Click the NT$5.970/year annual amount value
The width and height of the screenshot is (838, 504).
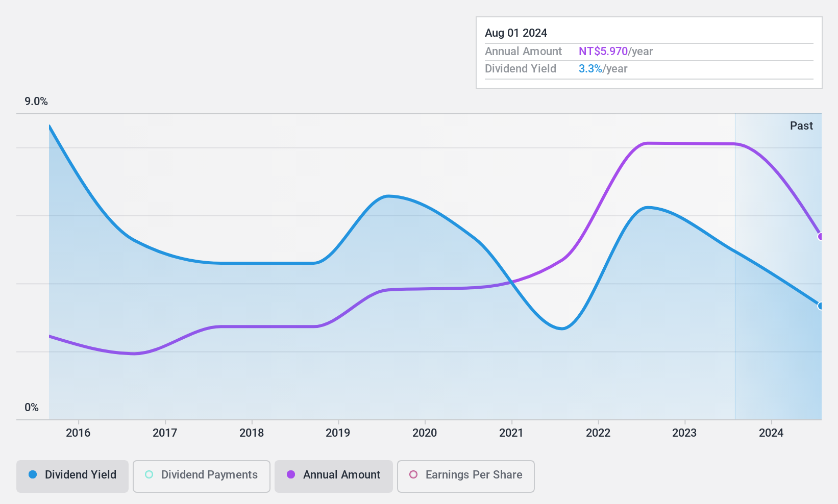point(616,52)
